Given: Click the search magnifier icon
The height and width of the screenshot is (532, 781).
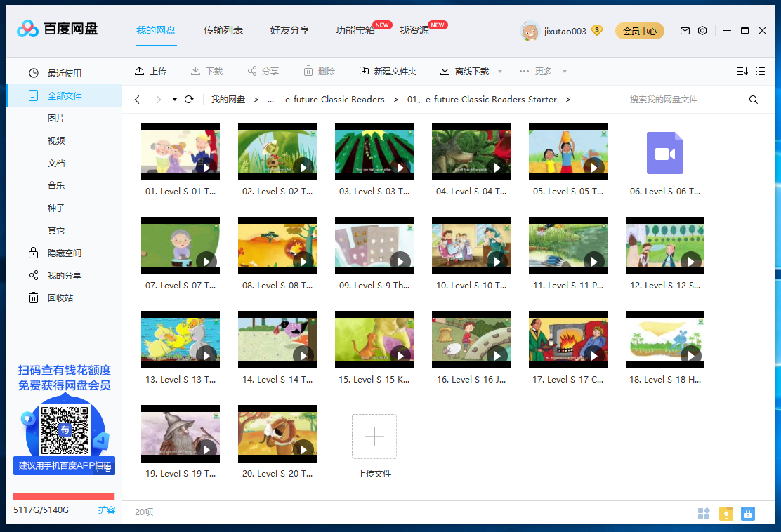Looking at the screenshot, I should click(753, 100).
